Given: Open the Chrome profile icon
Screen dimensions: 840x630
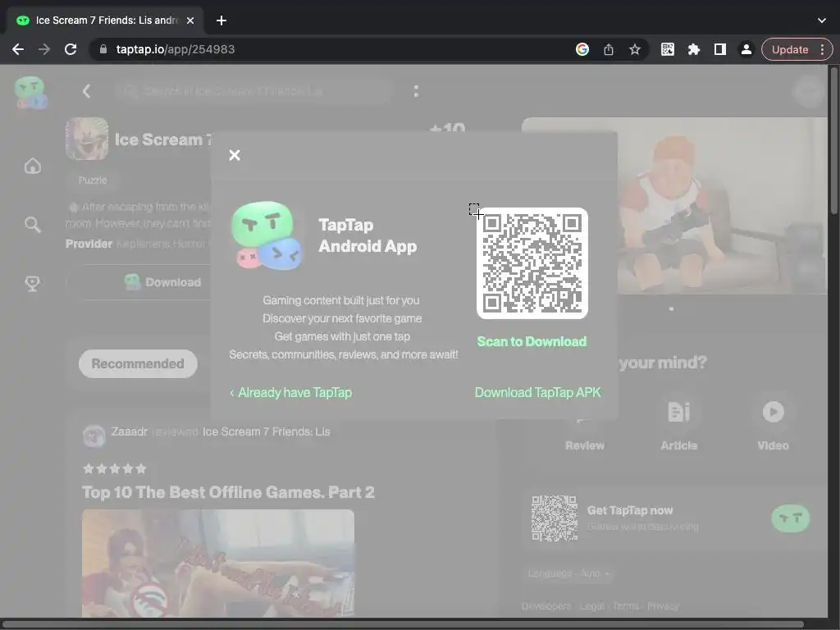Looking at the screenshot, I should [x=746, y=49].
